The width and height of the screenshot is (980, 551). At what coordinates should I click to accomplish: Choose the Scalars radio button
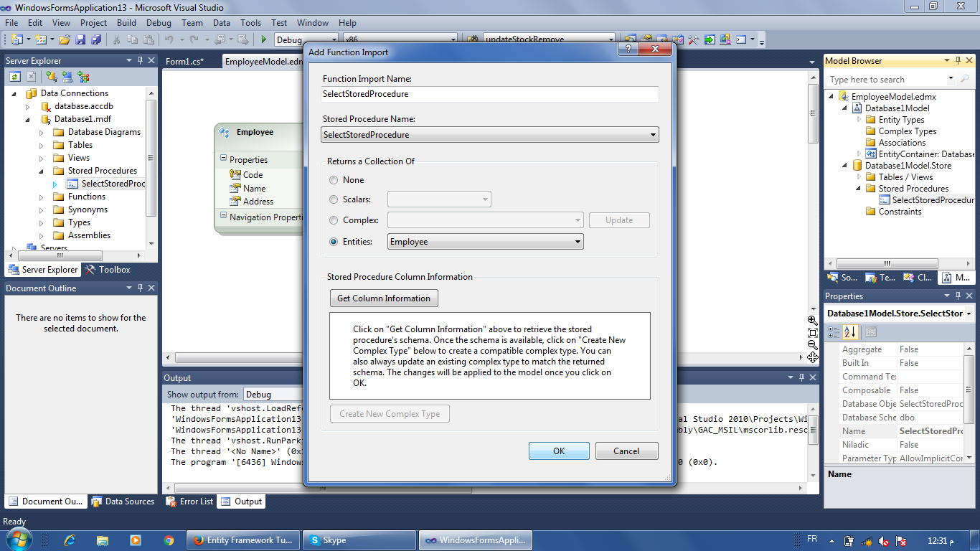(x=333, y=199)
